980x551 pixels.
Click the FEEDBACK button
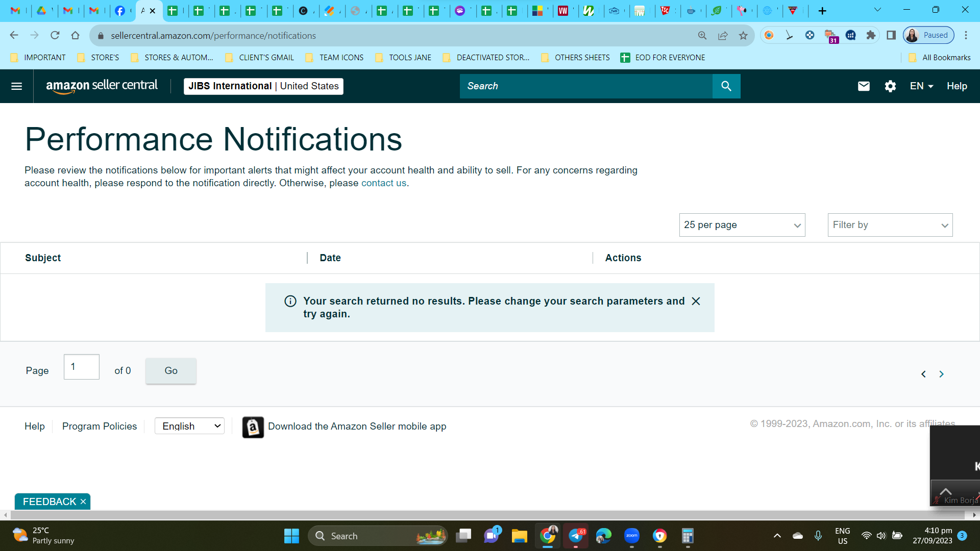(50, 502)
